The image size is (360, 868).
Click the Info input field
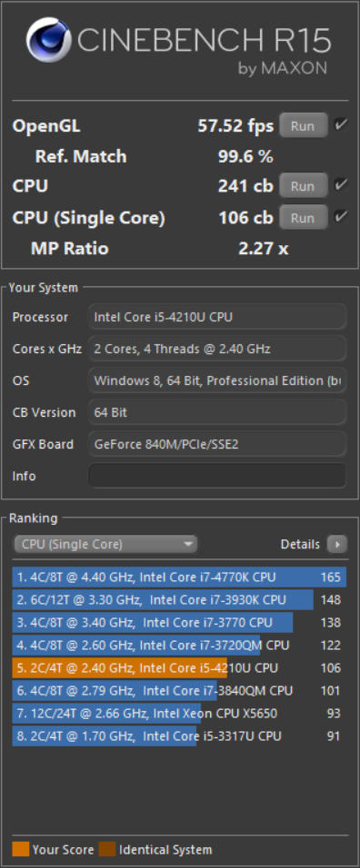[x=217, y=476]
